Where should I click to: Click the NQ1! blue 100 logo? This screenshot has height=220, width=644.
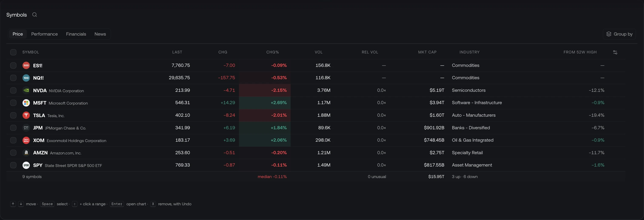click(26, 78)
